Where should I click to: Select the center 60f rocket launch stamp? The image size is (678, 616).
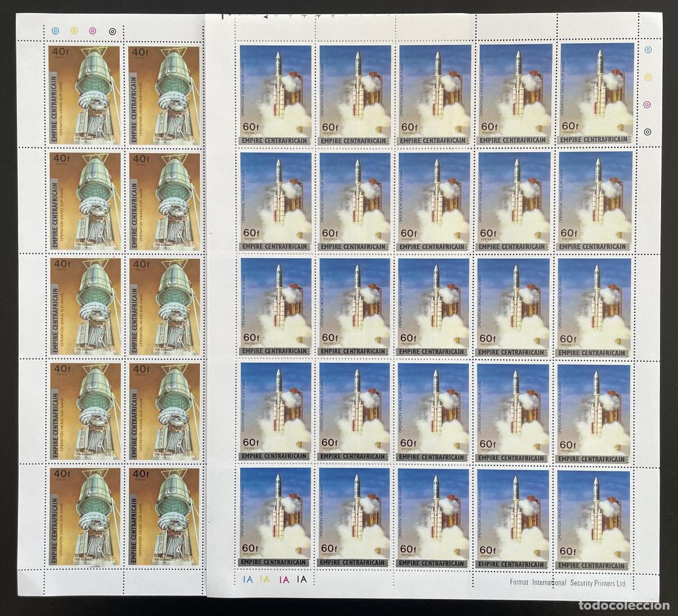435,306
